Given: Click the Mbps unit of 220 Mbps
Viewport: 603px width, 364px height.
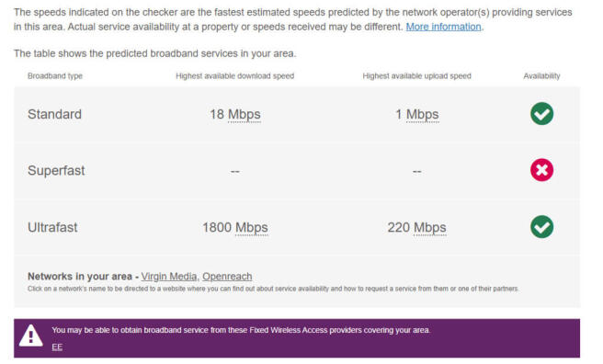Looking at the screenshot, I should [x=430, y=228].
